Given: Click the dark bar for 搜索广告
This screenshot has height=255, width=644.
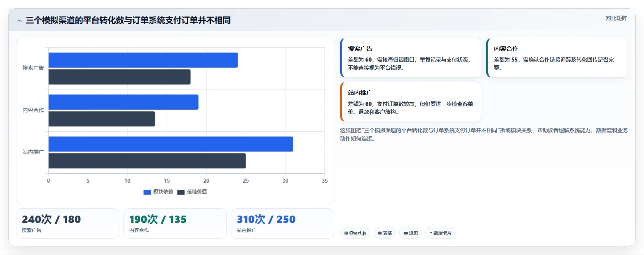Looking at the screenshot, I should coord(119,77).
